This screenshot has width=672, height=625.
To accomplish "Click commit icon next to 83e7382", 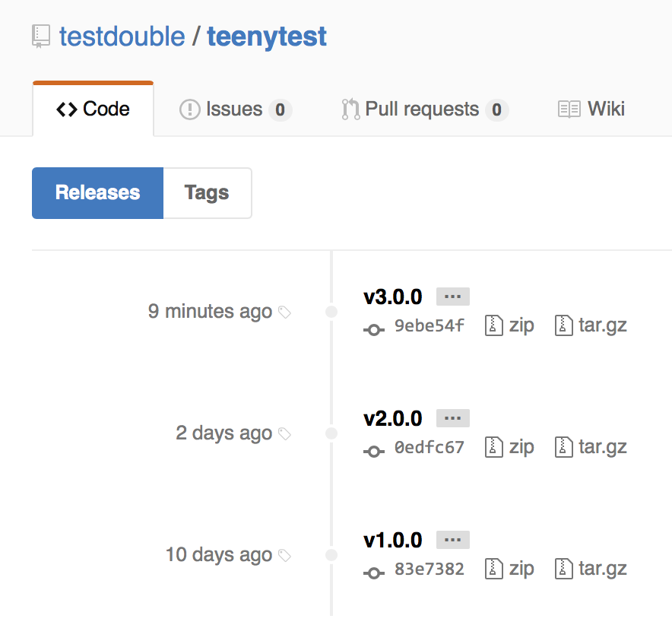I will [372, 573].
